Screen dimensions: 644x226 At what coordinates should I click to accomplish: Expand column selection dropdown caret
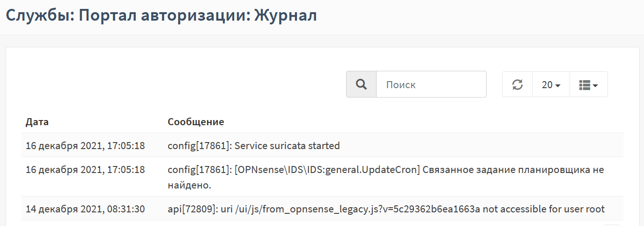(x=595, y=86)
